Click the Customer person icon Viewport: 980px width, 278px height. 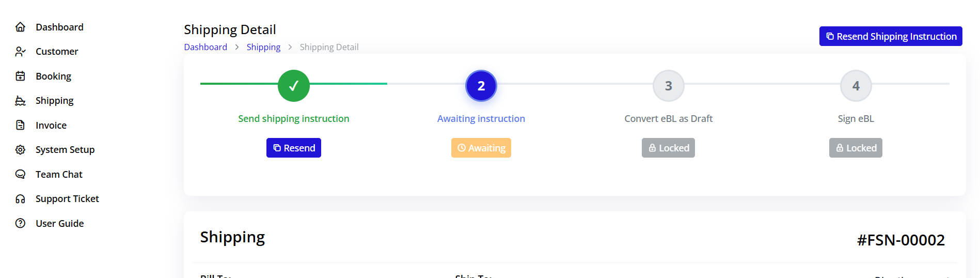coord(21,52)
